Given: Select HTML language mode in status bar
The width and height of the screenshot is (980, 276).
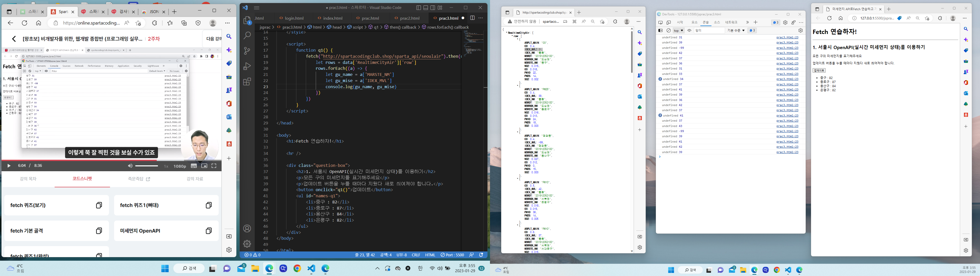Looking at the screenshot, I should 430,255.
